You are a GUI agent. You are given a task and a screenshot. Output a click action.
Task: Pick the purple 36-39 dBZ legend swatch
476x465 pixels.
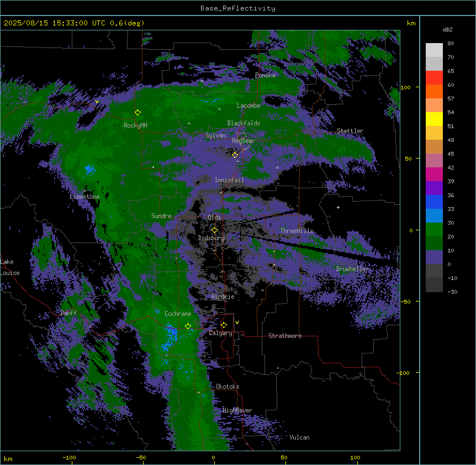coord(434,188)
